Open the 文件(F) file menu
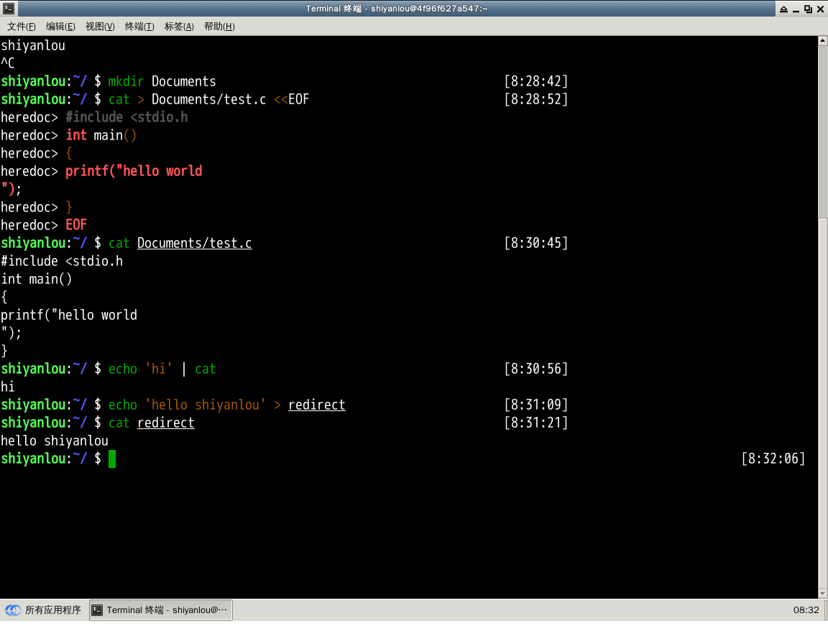828x644 pixels. click(22, 27)
